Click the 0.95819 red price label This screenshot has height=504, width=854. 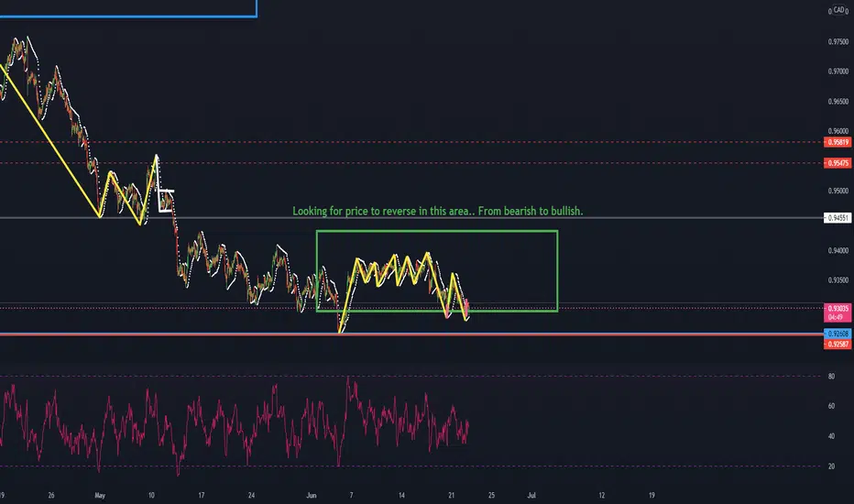(x=838, y=142)
